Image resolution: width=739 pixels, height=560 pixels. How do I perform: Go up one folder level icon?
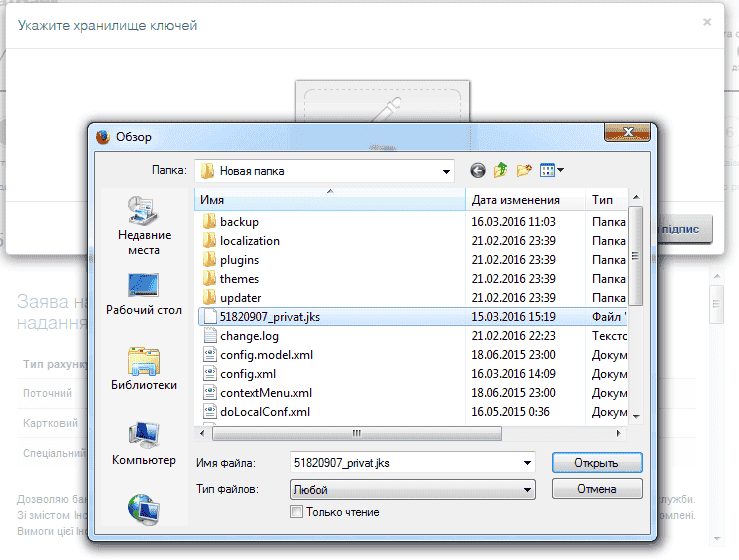(500, 171)
